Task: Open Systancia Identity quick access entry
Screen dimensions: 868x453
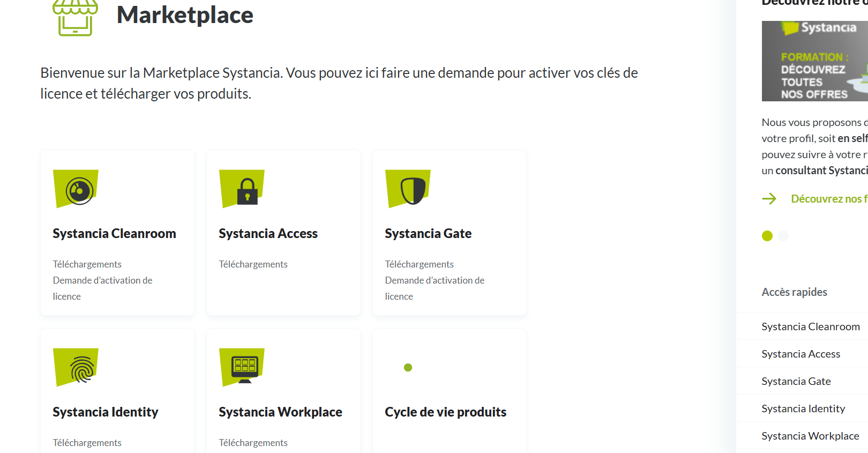Action: pyautogui.click(x=803, y=409)
